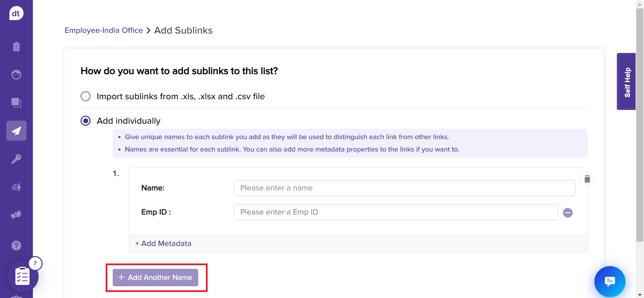Click the dt logo in sidebar

(x=16, y=13)
